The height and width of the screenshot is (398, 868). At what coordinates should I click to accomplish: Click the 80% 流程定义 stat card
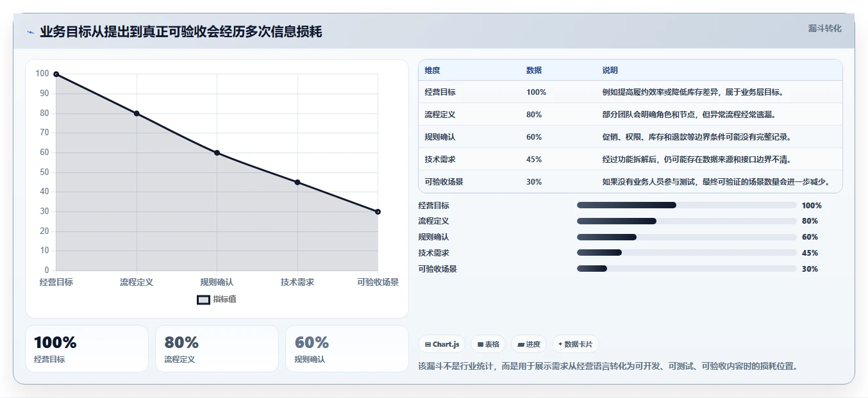click(x=217, y=349)
